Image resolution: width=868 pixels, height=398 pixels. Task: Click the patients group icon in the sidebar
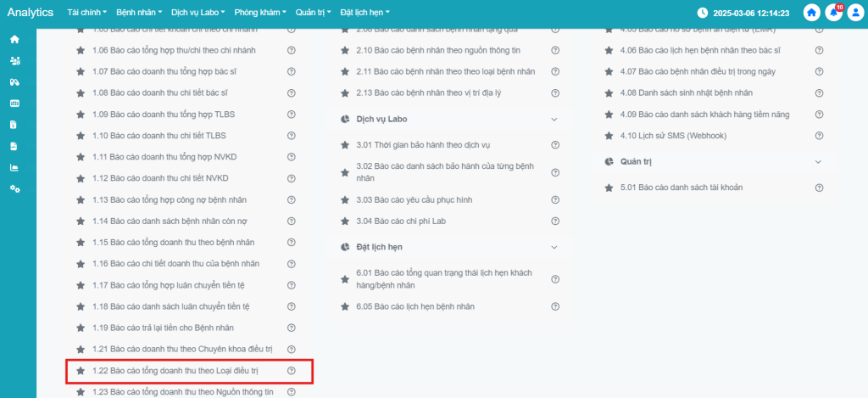tap(14, 61)
